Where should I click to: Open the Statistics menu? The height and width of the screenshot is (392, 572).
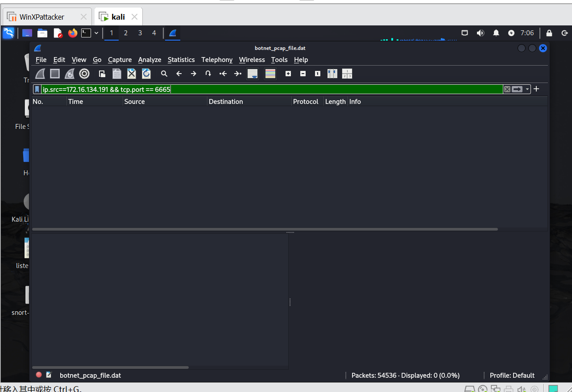(x=181, y=60)
